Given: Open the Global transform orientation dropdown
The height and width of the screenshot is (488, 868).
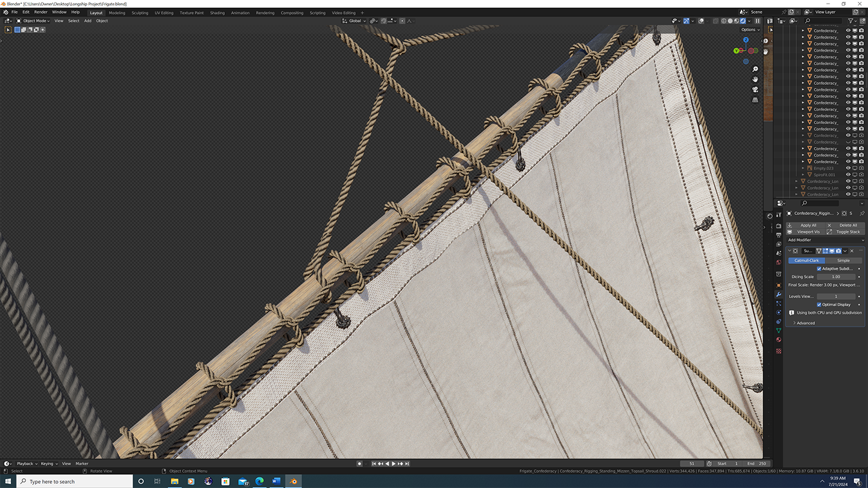Looking at the screenshot, I should pyautogui.click(x=354, y=20).
